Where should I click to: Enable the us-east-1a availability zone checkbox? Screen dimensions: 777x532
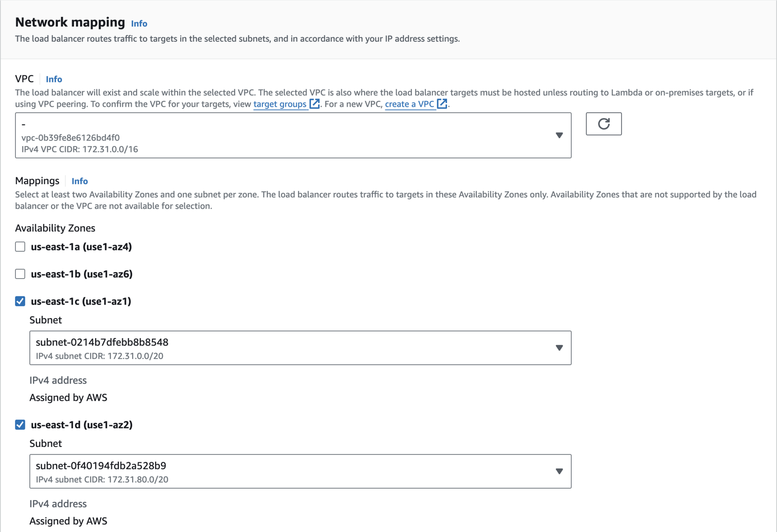pyautogui.click(x=20, y=247)
